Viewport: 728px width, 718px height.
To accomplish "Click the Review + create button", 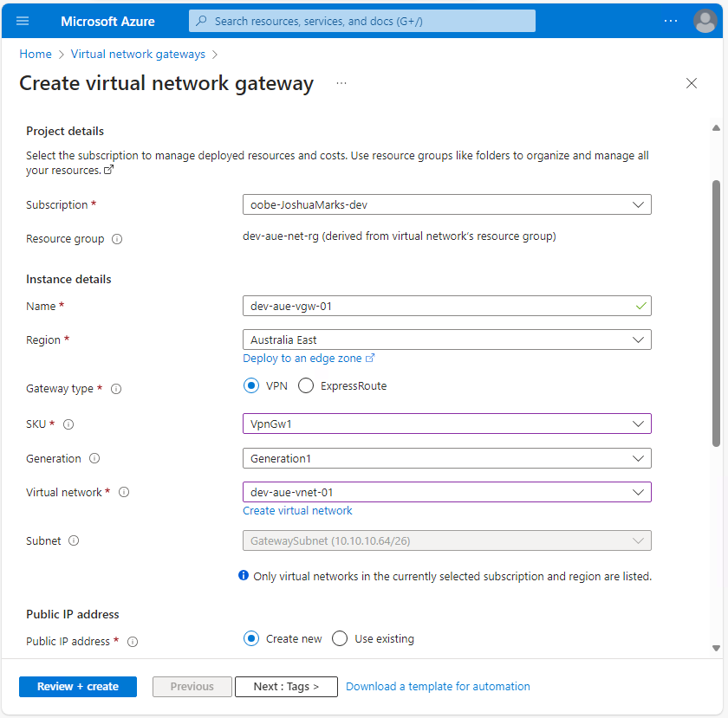I will pyautogui.click(x=77, y=686).
